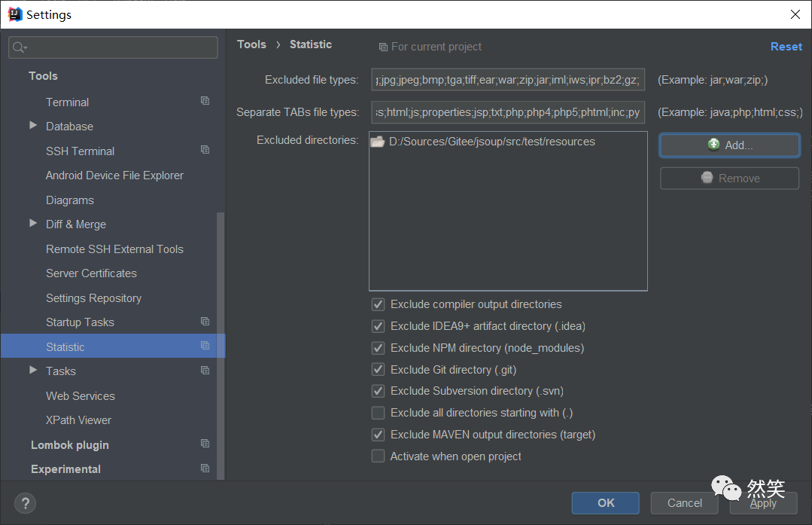Click the Separate TABs file types field
Viewport: 812px width, 525px height.
508,112
